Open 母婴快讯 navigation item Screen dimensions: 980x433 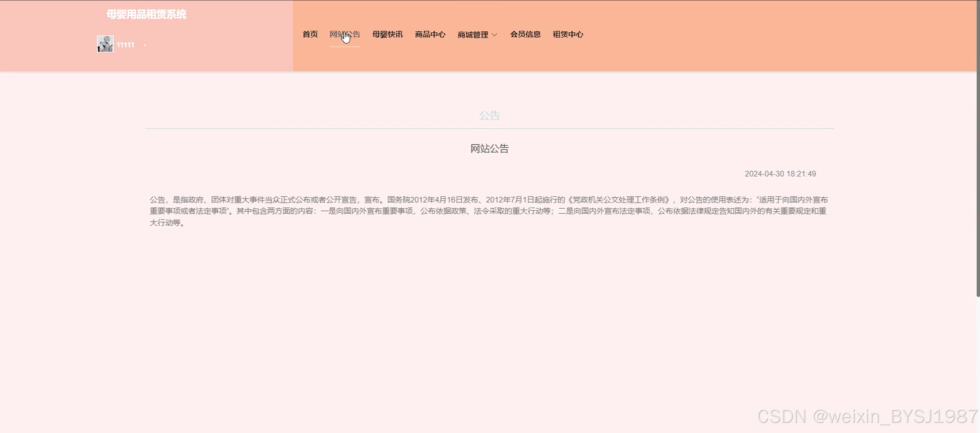pyautogui.click(x=387, y=34)
